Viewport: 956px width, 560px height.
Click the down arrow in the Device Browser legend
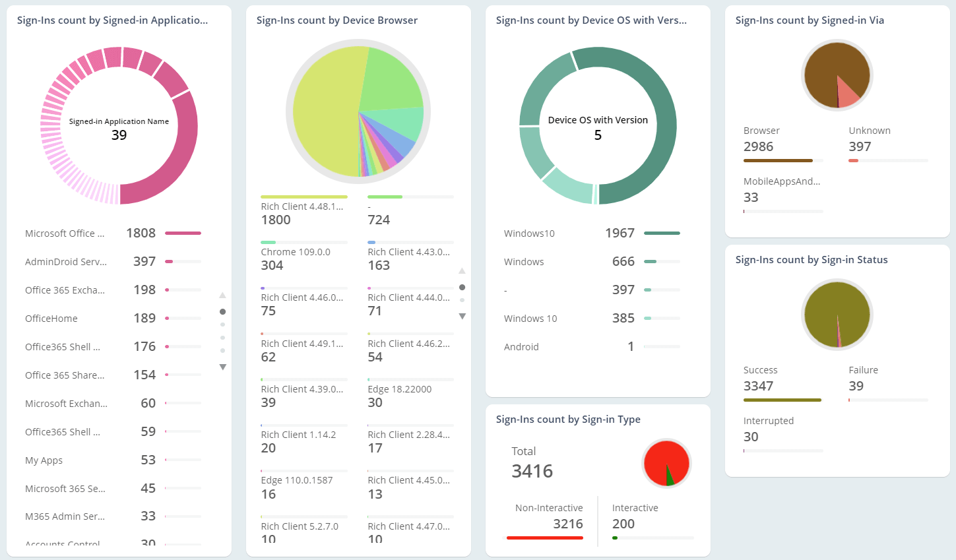coord(462,317)
